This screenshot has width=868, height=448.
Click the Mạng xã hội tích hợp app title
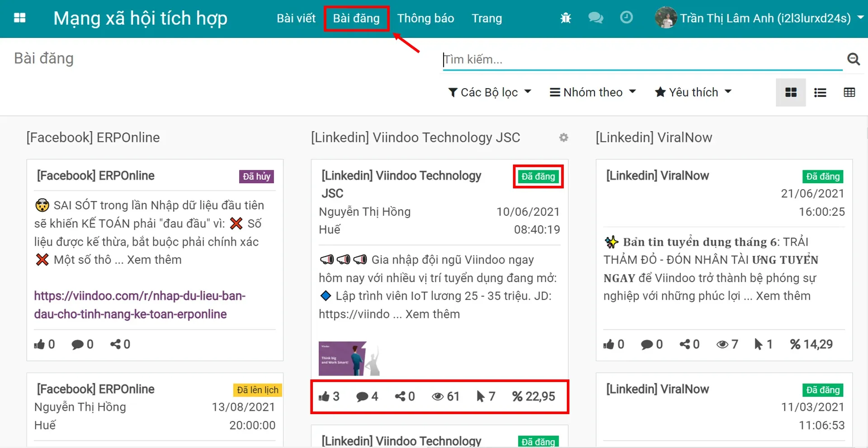pos(140,19)
